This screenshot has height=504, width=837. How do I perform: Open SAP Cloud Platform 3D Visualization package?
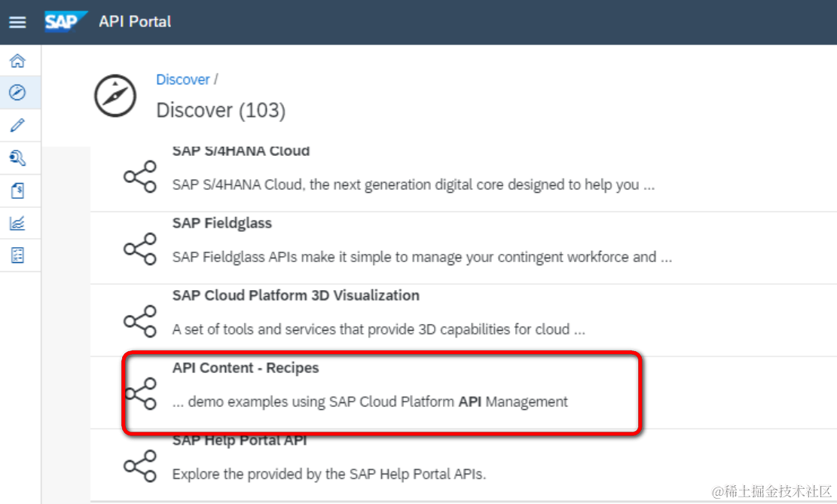(x=295, y=295)
